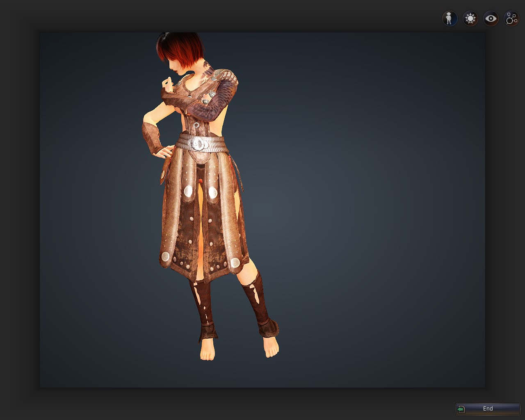Open the sun lighting settings icon
Viewport: 525px width, 420px height.
point(470,18)
